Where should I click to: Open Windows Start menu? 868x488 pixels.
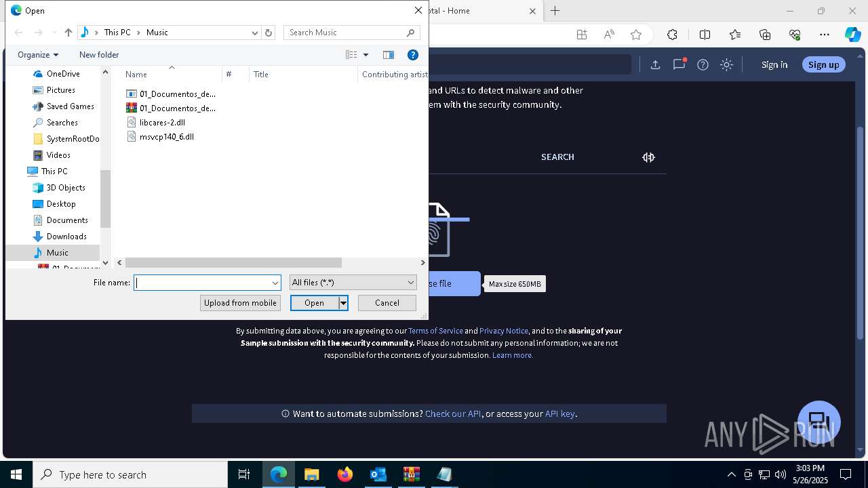click(16, 474)
